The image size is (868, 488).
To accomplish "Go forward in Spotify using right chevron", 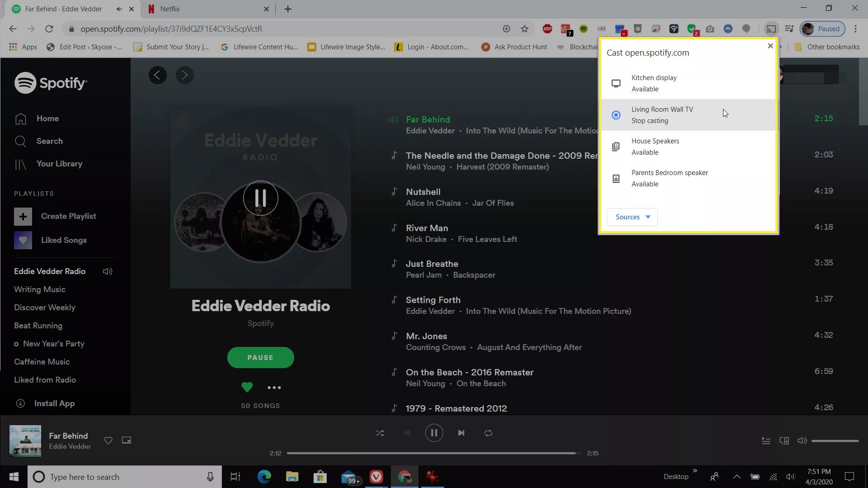I will (x=184, y=75).
